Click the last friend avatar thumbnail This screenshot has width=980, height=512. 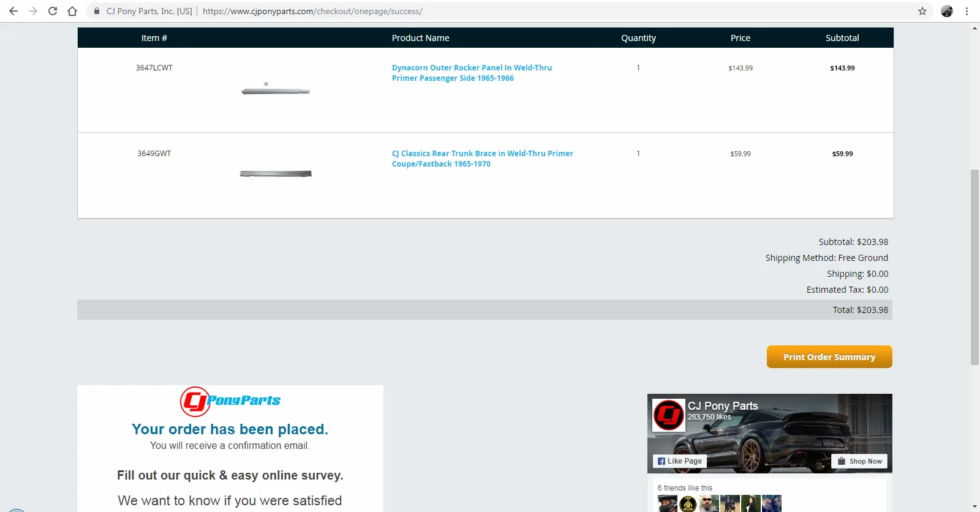pyautogui.click(x=772, y=503)
